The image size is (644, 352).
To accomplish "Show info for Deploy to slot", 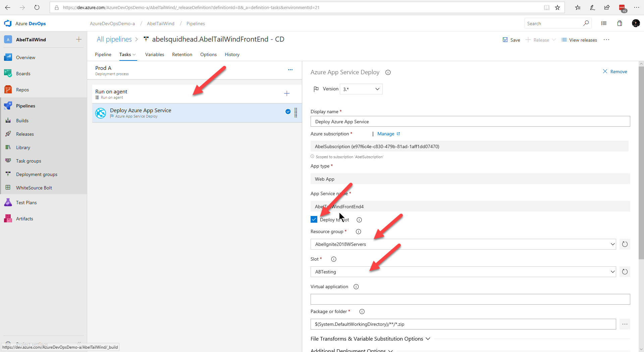I will coord(359,220).
